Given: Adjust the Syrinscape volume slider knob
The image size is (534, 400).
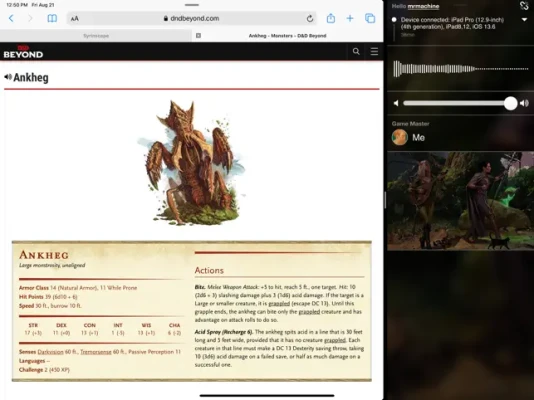Looking at the screenshot, I should [x=511, y=103].
